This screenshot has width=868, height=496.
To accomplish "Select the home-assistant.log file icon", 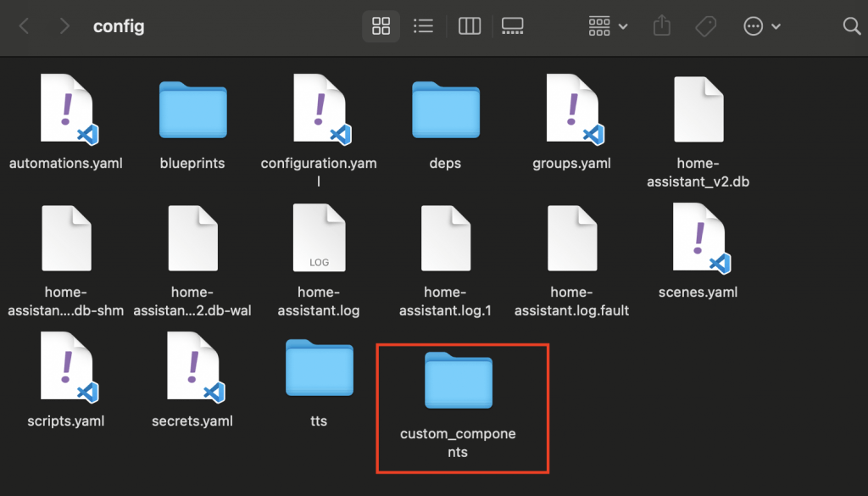I will coord(320,238).
